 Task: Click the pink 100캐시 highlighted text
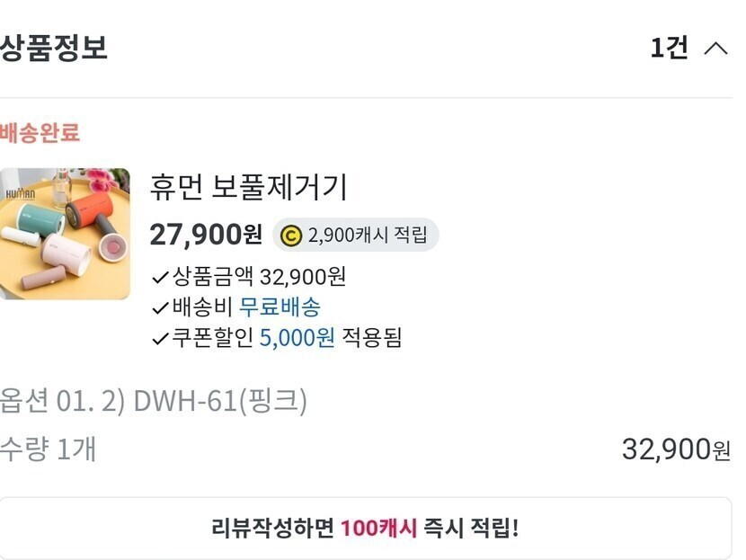click(x=378, y=529)
